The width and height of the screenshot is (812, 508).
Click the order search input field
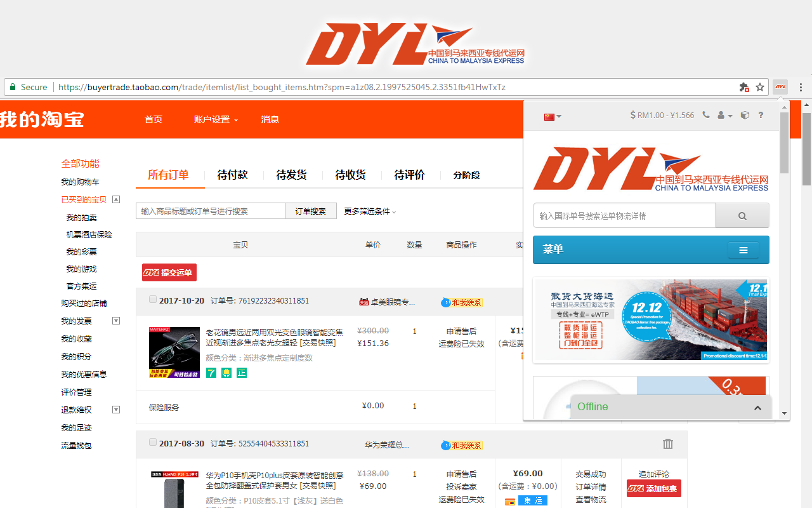(211, 211)
